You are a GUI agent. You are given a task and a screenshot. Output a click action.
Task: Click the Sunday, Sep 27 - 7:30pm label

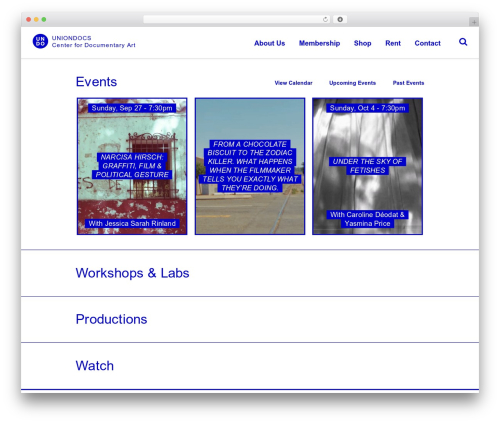pos(132,108)
